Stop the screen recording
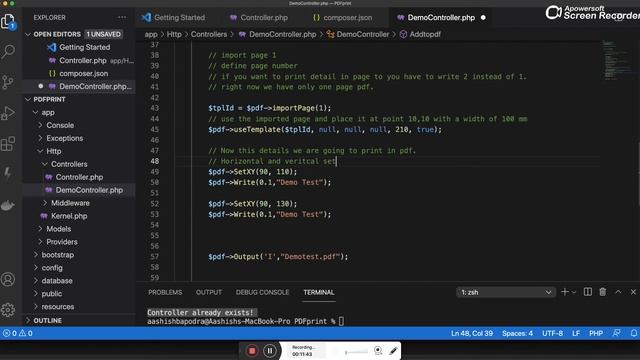The width and height of the screenshot is (640, 360). point(252,351)
